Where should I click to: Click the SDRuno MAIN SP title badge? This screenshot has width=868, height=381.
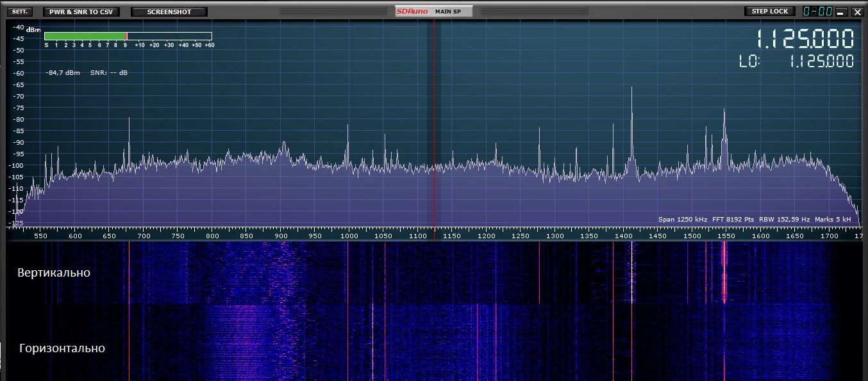434,11
